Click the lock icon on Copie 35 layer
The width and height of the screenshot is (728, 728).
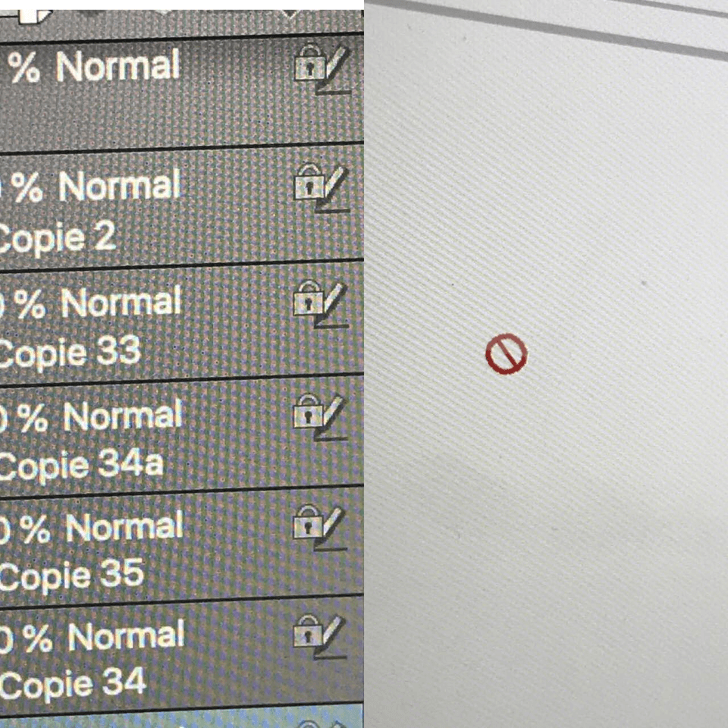click(x=307, y=522)
